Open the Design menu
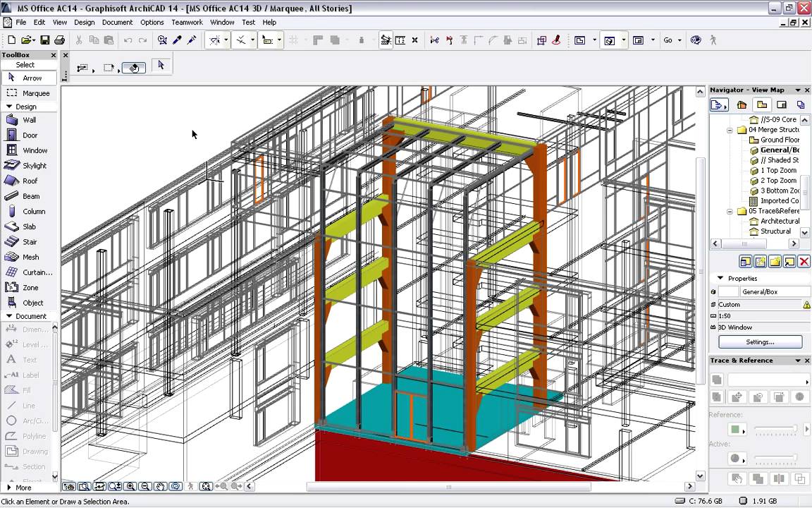The width and height of the screenshot is (812, 508). (84, 23)
